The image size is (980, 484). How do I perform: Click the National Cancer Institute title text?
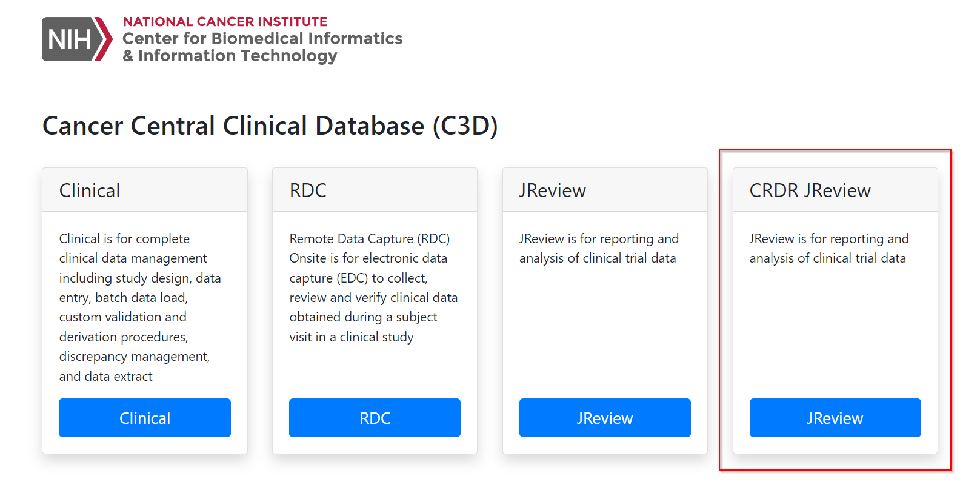(x=225, y=22)
